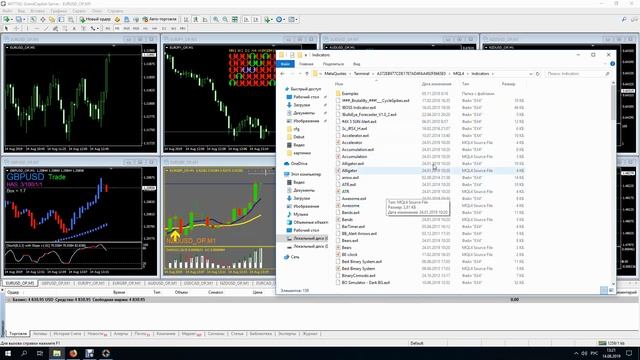
Task: Select the trendline drawing tool
Action: [46, 29]
